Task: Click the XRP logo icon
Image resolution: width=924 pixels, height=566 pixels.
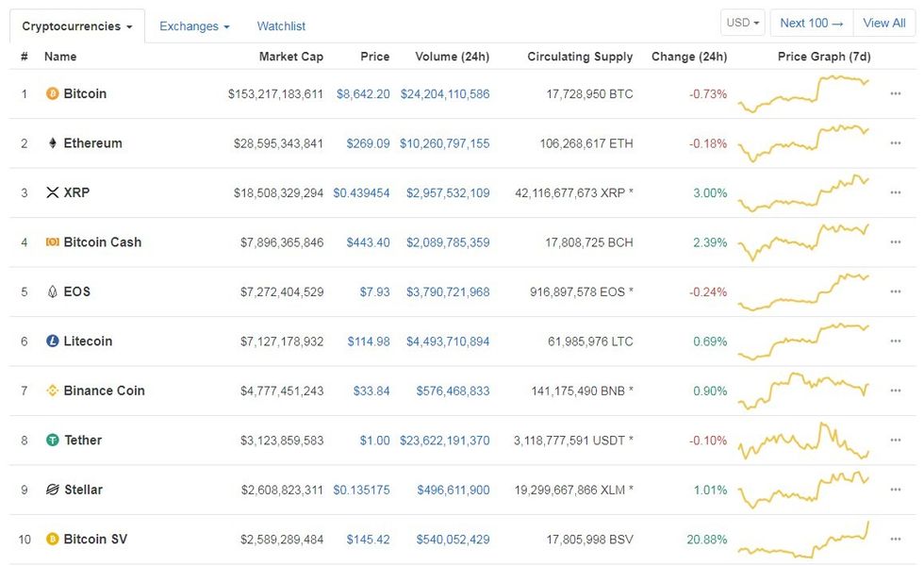Action: (53, 193)
